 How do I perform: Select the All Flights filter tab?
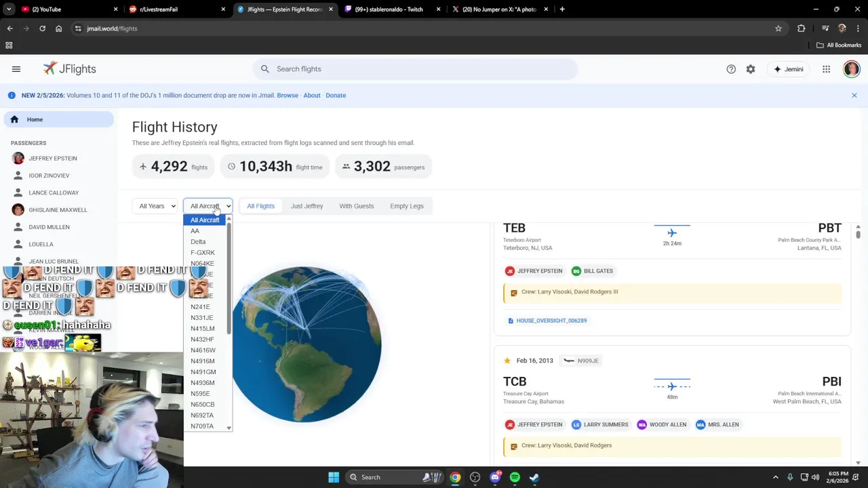[x=260, y=206]
